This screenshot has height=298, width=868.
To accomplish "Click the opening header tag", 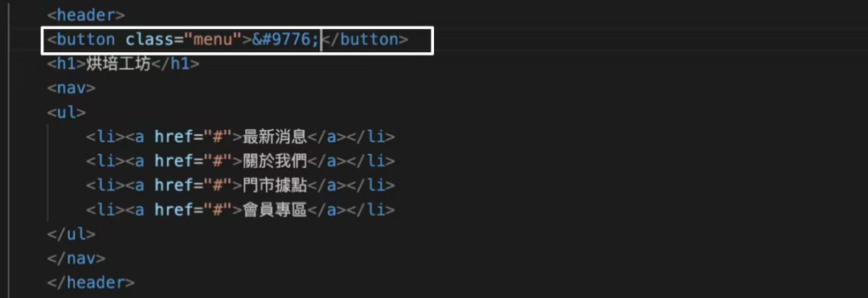I will pyautogui.click(x=86, y=15).
